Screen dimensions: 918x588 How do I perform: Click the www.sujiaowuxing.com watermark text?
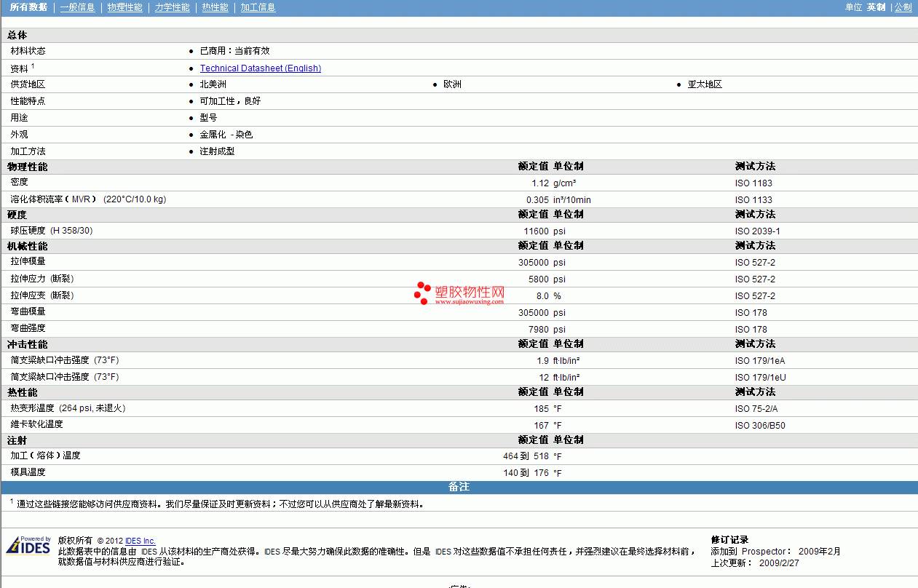click(x=470, y=301)
